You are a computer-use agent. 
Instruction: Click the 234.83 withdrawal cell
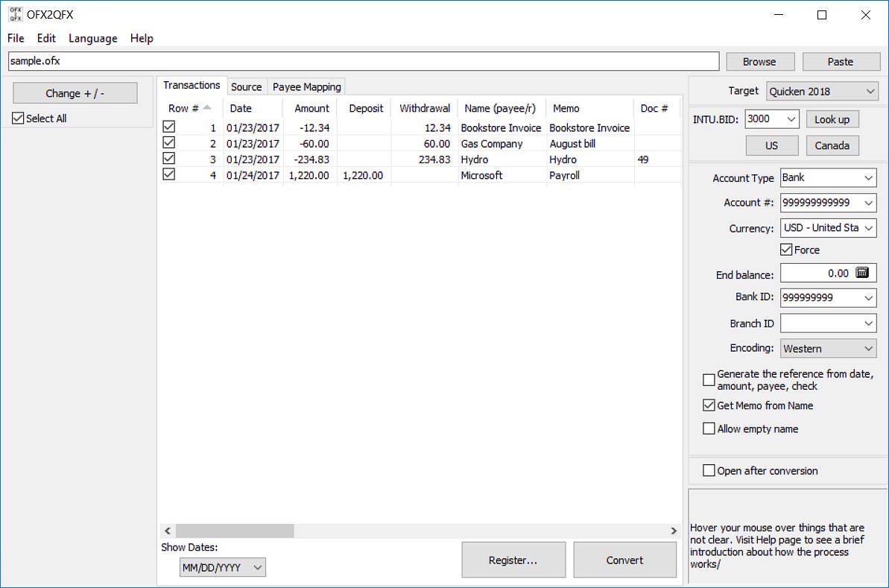pyautogui.click(x=424, y=159)
